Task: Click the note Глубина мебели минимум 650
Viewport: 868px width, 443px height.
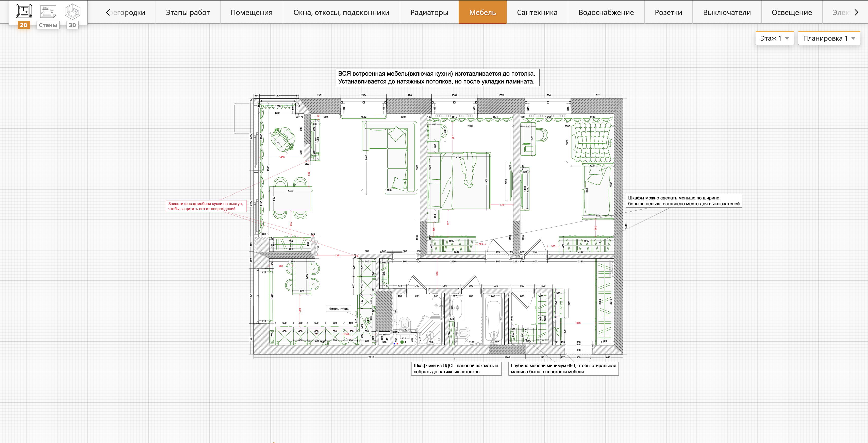Action: 563,369
